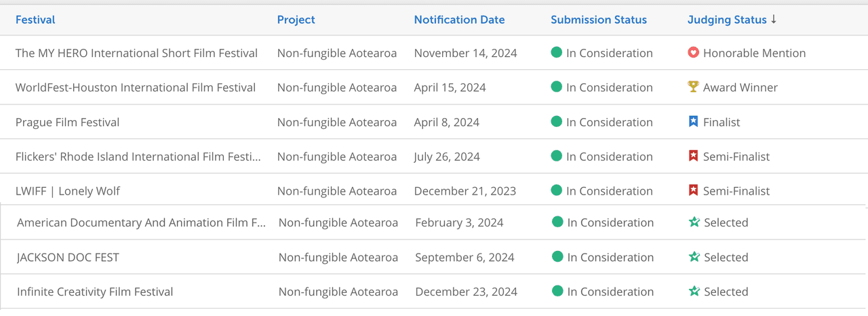This screenshot has height=316, width=868.
Task: Click the Honorable Mention heart icon
Action: (x=693, y=52)
